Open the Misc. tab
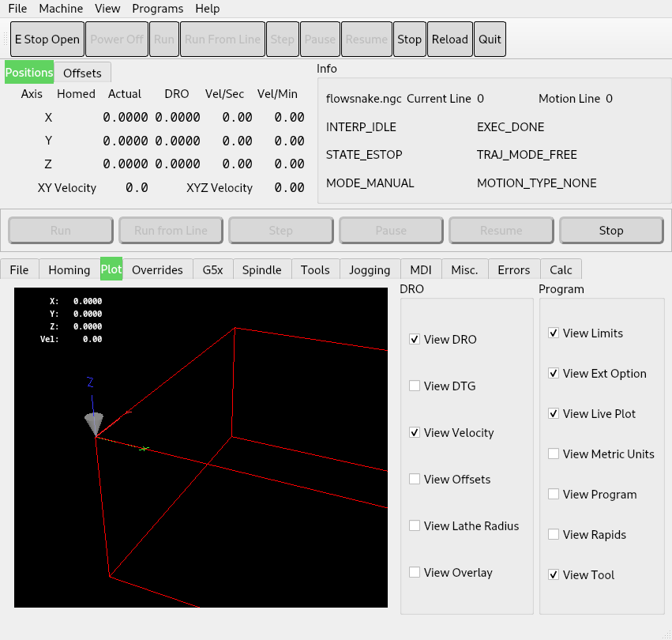 [x=464, y=269]
